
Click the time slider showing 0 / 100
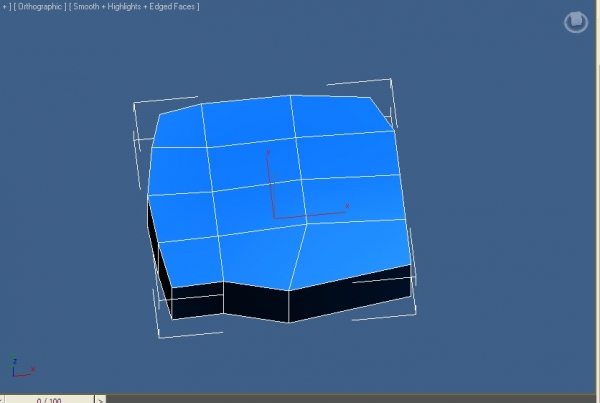(49, 399)
